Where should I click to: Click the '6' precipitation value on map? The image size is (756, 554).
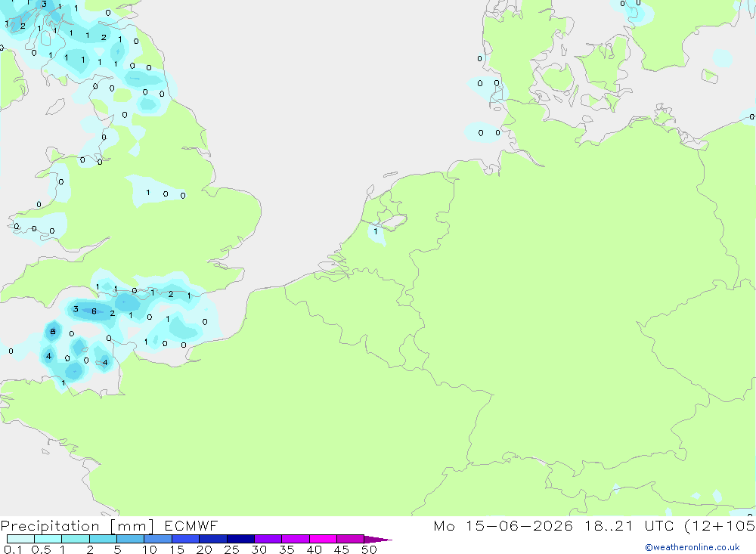(94, 311)
